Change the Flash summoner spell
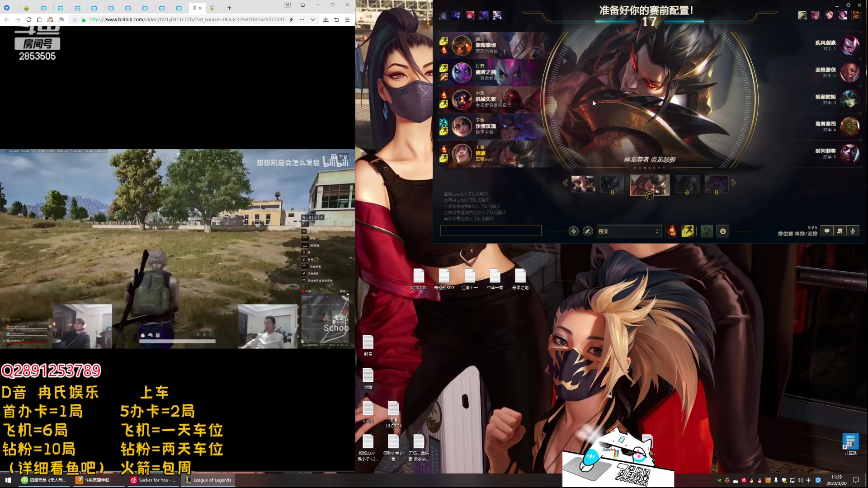 pos(688,231)
